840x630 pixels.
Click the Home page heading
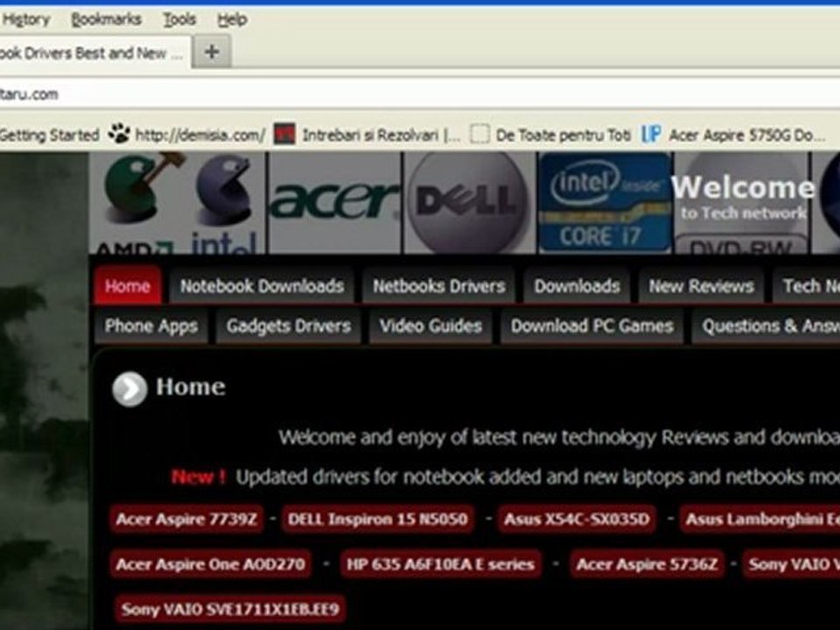[x=191, y=387]
